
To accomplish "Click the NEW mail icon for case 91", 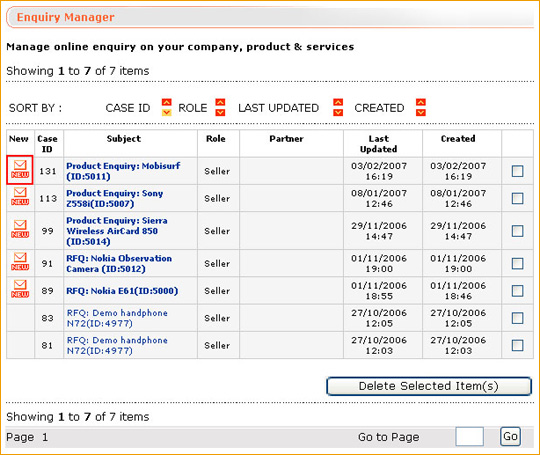I will (20, 262).
